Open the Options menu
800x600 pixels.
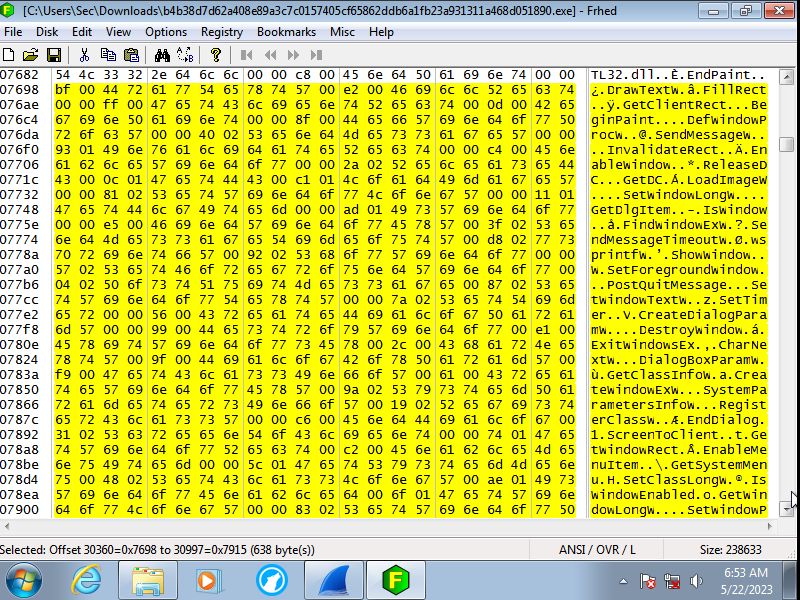coord(166,32)
